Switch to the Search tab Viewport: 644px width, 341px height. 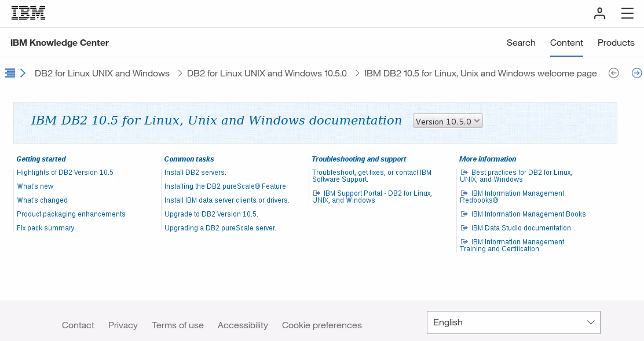click(x=521, y=42)
